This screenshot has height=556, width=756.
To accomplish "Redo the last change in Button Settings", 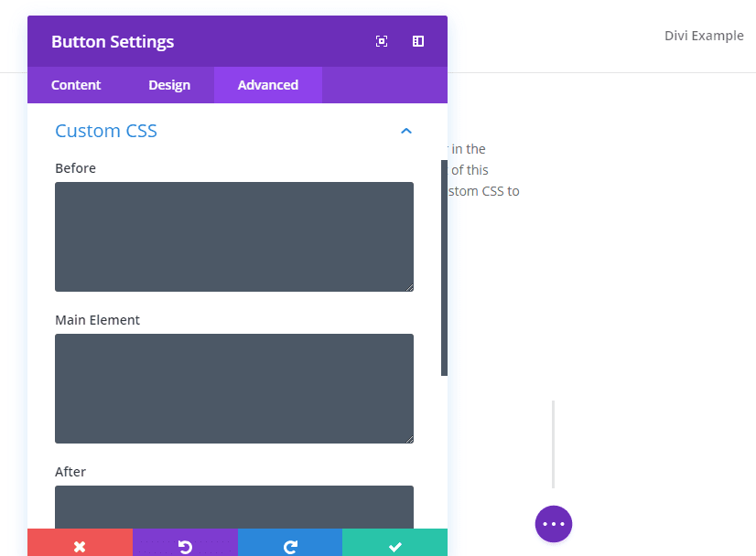I will click(290, 546).
